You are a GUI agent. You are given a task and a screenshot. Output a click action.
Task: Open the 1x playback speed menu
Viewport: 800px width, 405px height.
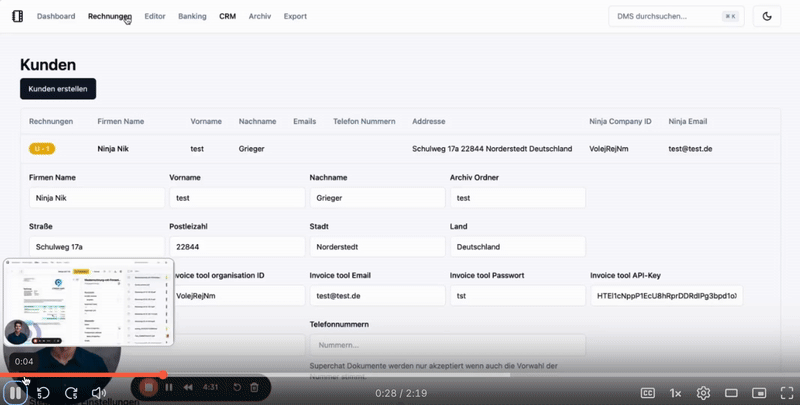click(x=676, y=393)
